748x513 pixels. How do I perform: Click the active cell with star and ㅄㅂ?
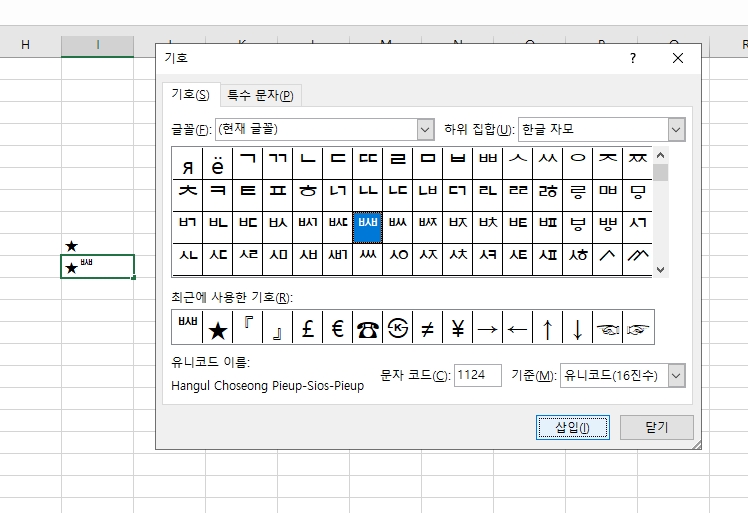coord(97,266)
